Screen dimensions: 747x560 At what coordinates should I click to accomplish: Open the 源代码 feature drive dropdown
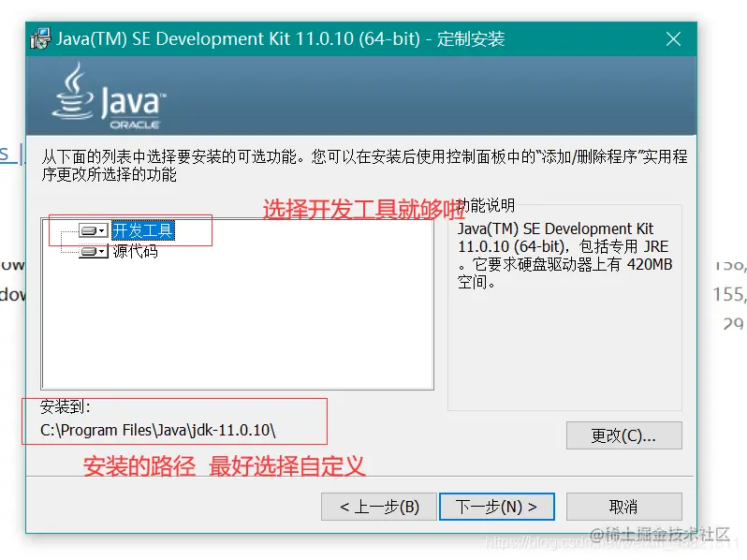94,251
